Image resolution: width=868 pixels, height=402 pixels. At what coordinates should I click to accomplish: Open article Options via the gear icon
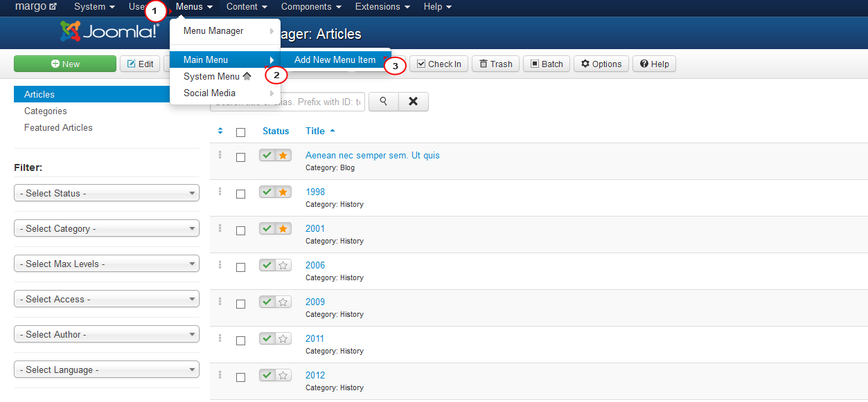coord(600,64)
